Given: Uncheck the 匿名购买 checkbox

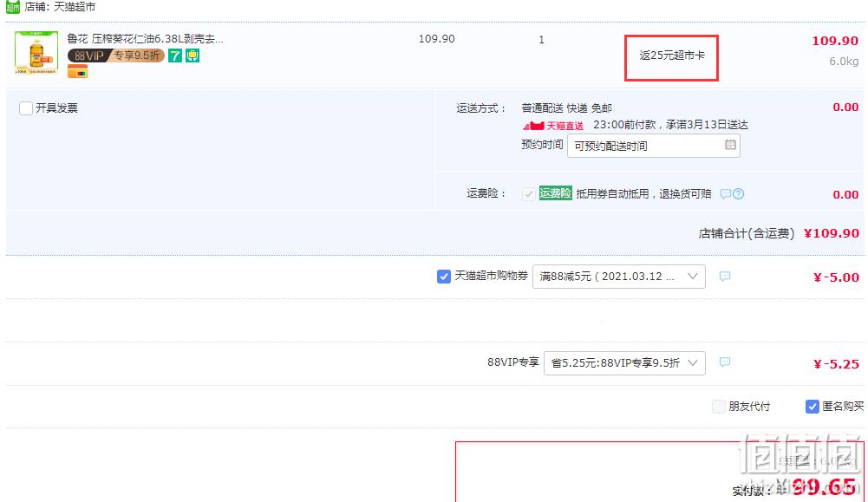Looking at the screenshot, I should coord(813,407).
